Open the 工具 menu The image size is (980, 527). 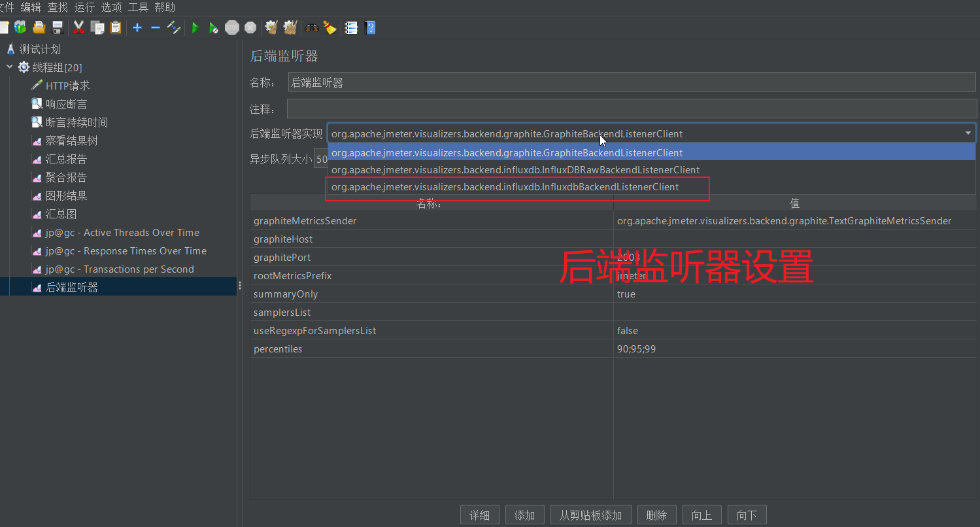[x=138, y=7]
